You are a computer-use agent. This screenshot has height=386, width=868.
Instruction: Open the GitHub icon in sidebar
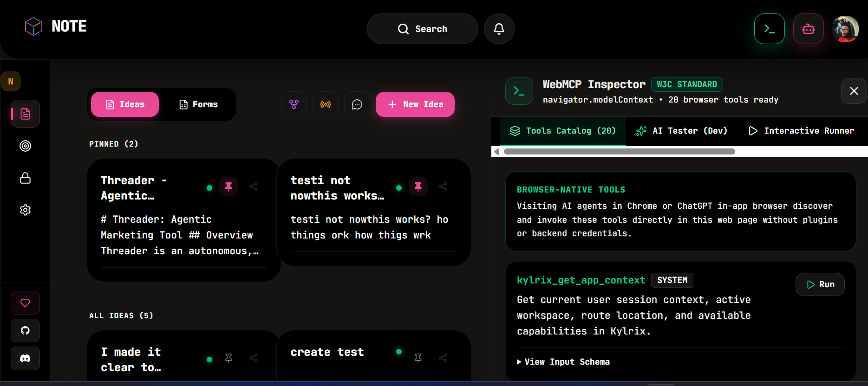tap(25, 330)
